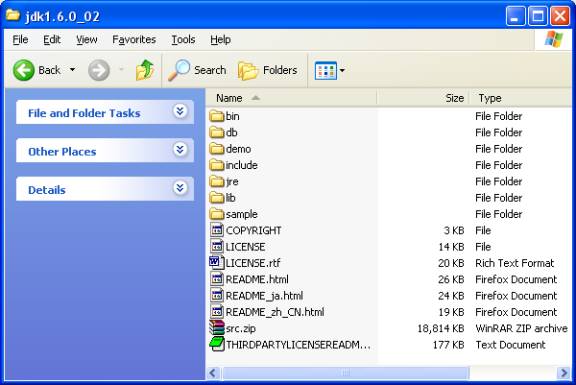Click the 177 KB size cell
Viewport: 576px width, 385px height.
click(x=449, y=345)
